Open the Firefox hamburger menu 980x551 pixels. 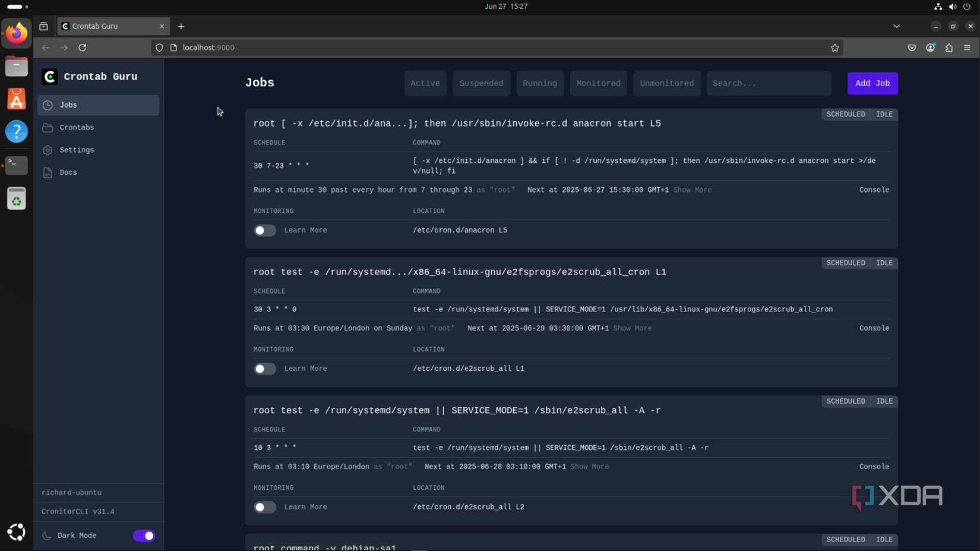click(x=967, y=48)
